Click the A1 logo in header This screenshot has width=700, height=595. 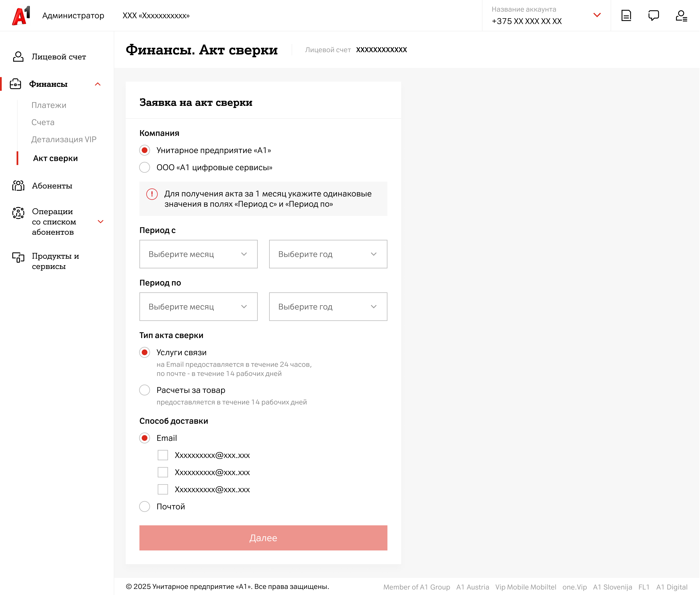pyautogui.click(x=21, y=16)
